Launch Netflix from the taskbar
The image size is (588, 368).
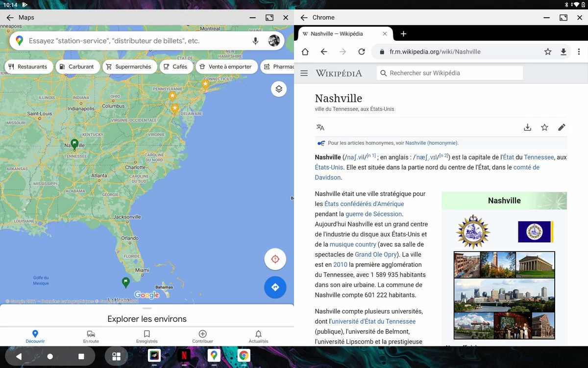184,356
